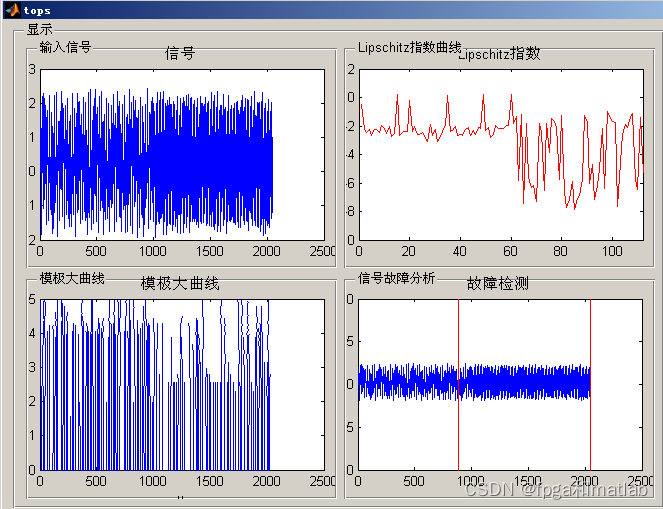Click x-axis tick 60 under the Lipschitz plot
Image resolution: width=663 pixels, height=509 pixels.
click(510, 251)
